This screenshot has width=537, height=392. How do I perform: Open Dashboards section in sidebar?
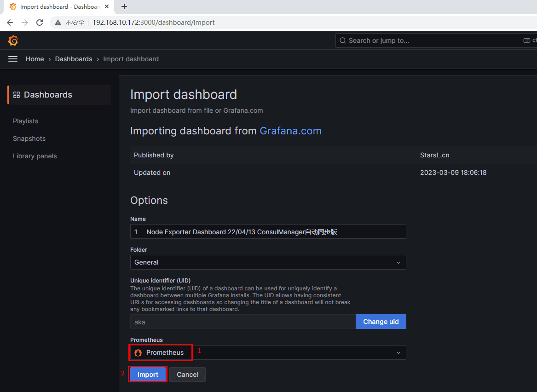pyautogui.click(x=60, y=95)
